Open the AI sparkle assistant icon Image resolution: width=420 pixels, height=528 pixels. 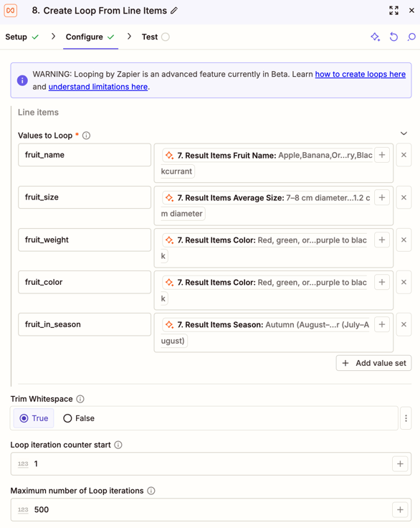coord(376,37)
